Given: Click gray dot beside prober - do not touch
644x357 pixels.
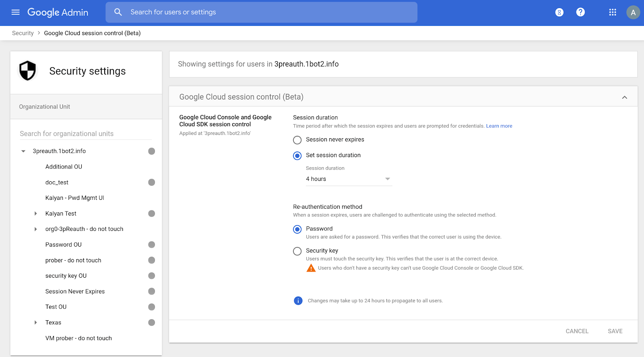Looking at the screenshot, I should pos(152,260).
